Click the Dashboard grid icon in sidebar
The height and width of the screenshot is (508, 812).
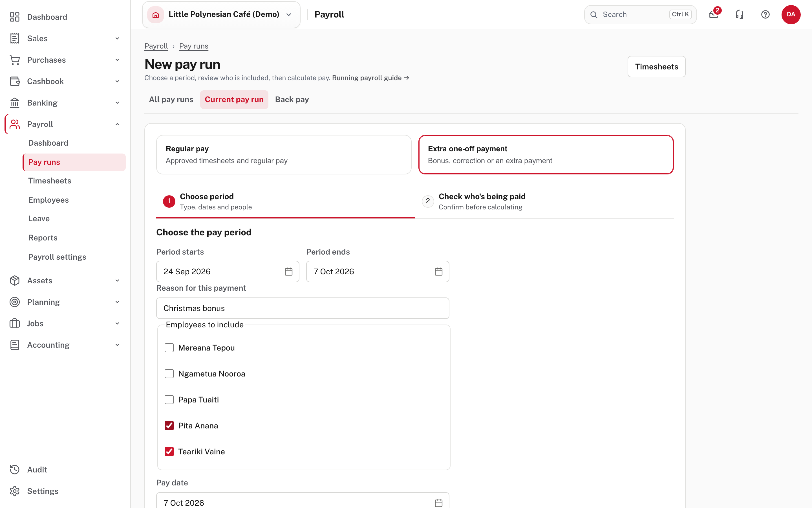[14, 17]
